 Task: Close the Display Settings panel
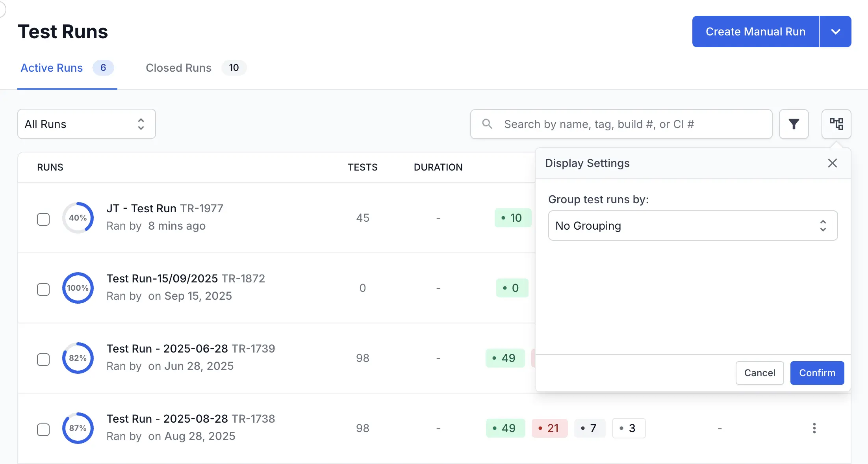[x=832, y=163]
